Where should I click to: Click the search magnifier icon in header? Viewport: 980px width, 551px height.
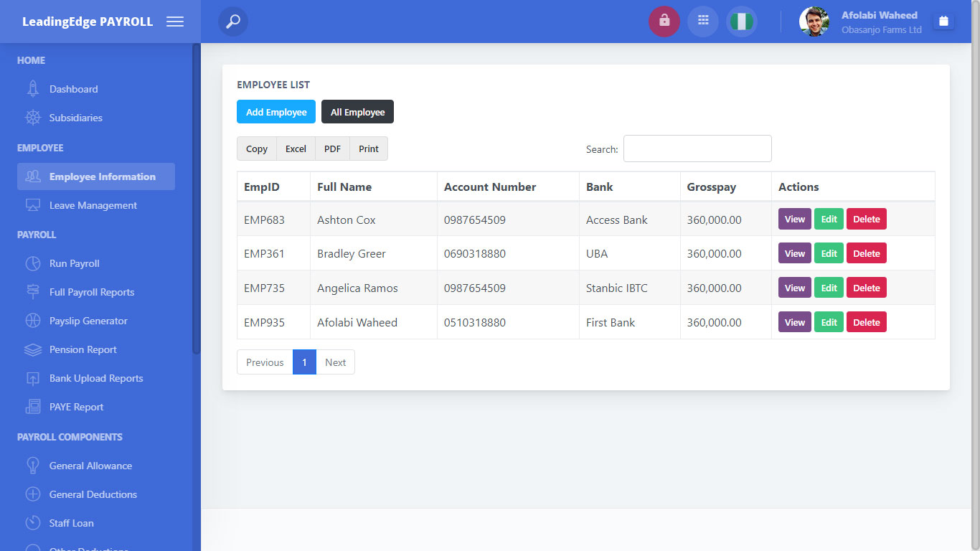coord(233,22)
